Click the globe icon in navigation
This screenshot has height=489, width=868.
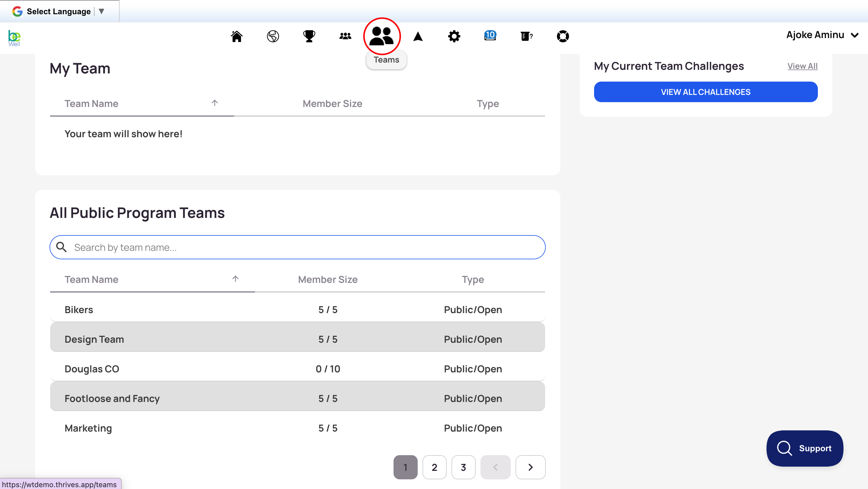tap(273, 36)
